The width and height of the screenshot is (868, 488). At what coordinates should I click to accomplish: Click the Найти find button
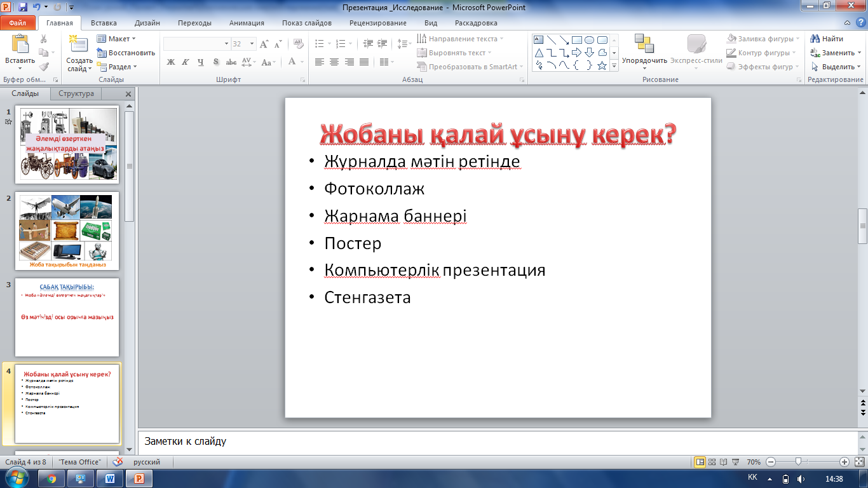pyautogui.click(x=827, y=39)
